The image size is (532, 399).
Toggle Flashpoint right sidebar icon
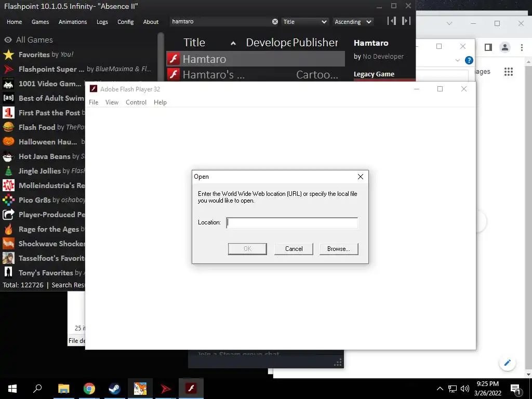[406, 21]
